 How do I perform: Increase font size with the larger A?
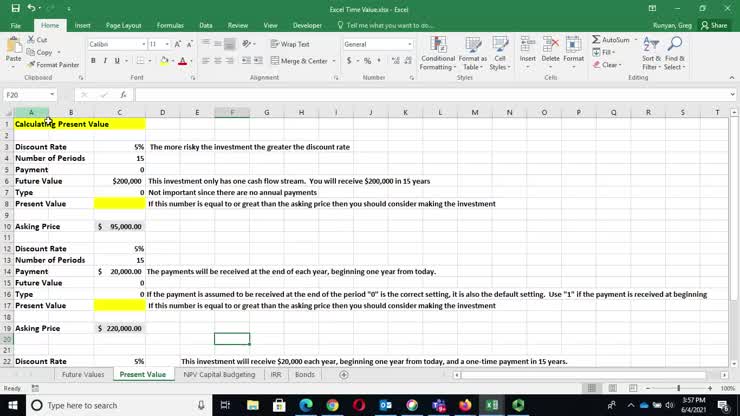(178, 44)
